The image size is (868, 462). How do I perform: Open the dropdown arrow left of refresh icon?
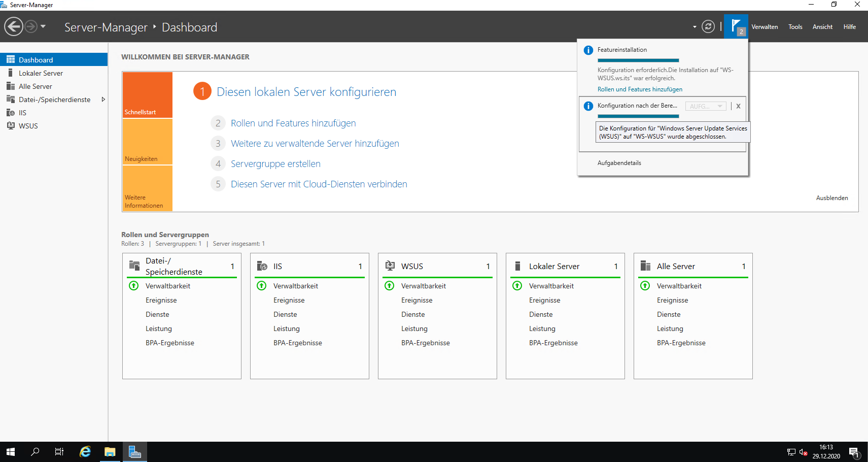tap(695, 27)
